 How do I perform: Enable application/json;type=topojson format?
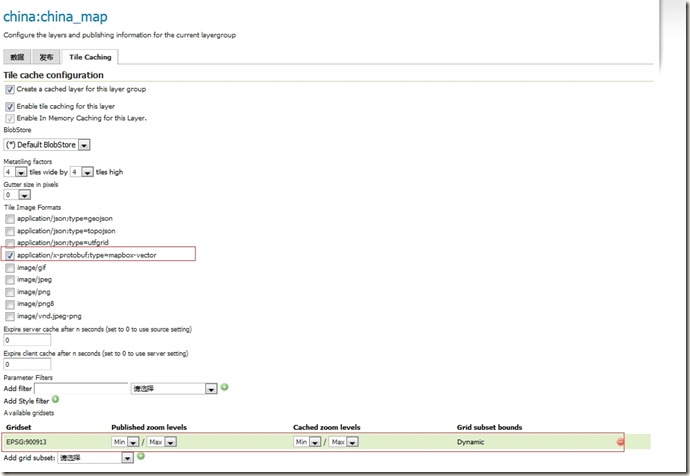tap(10, 231)
